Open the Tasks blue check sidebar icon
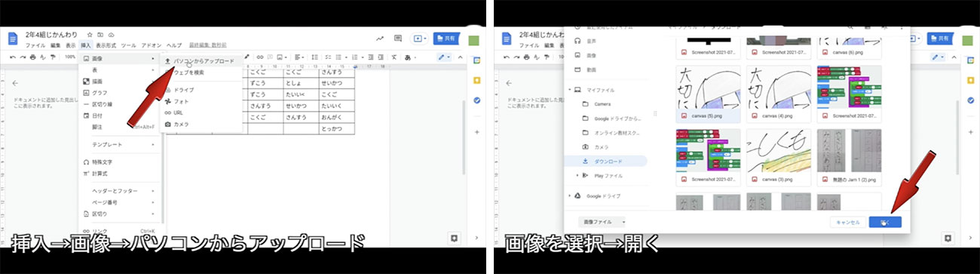 pyautogui.click(x=476, y=100)
